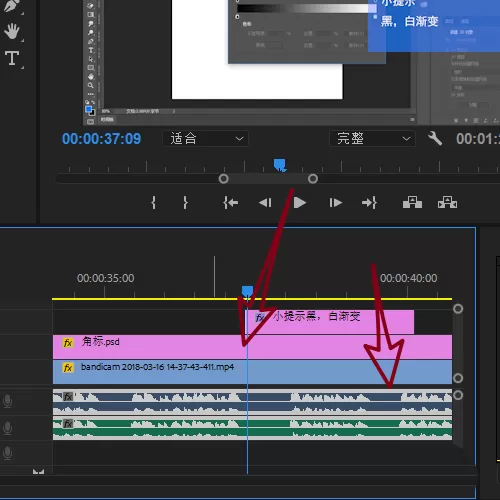This screenshot has height=500, width=500.
Task: Toggle voice-over record on first audio track
Action: coord(7,401)
